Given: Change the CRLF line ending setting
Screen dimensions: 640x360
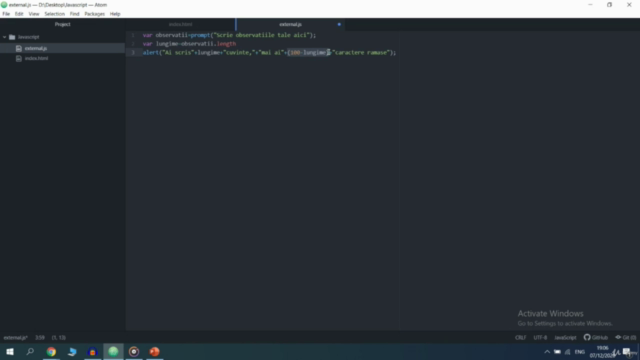Looking at the screenshot, I should (x=520, y=338).
